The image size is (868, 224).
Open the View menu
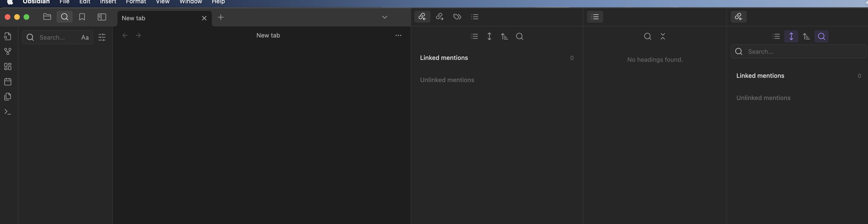[163, 2]
